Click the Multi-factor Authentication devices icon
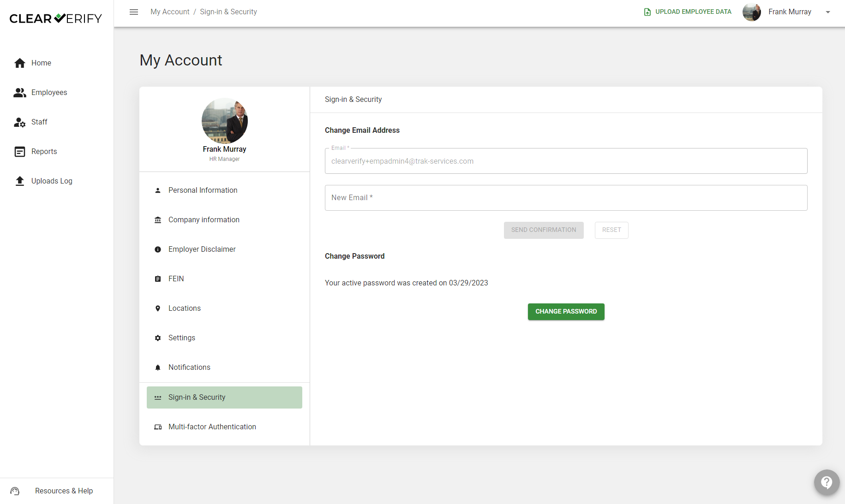 pyautogui.click(x=158, y=427)
